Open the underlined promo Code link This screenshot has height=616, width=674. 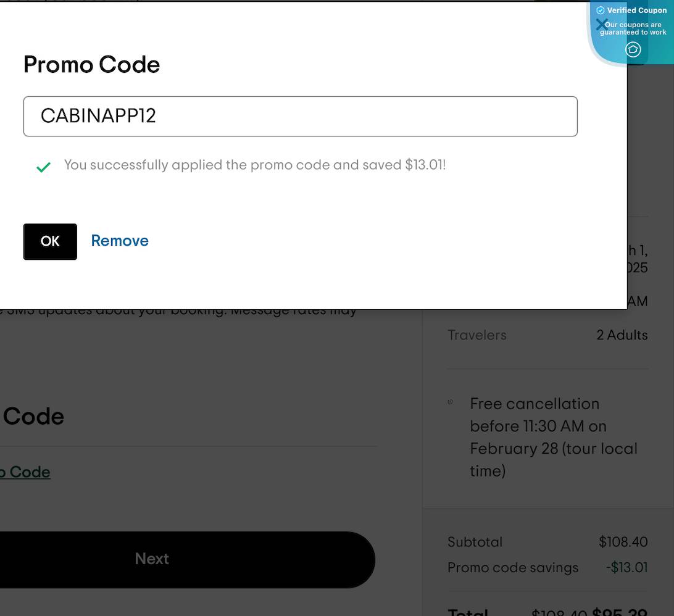[25, 472]
